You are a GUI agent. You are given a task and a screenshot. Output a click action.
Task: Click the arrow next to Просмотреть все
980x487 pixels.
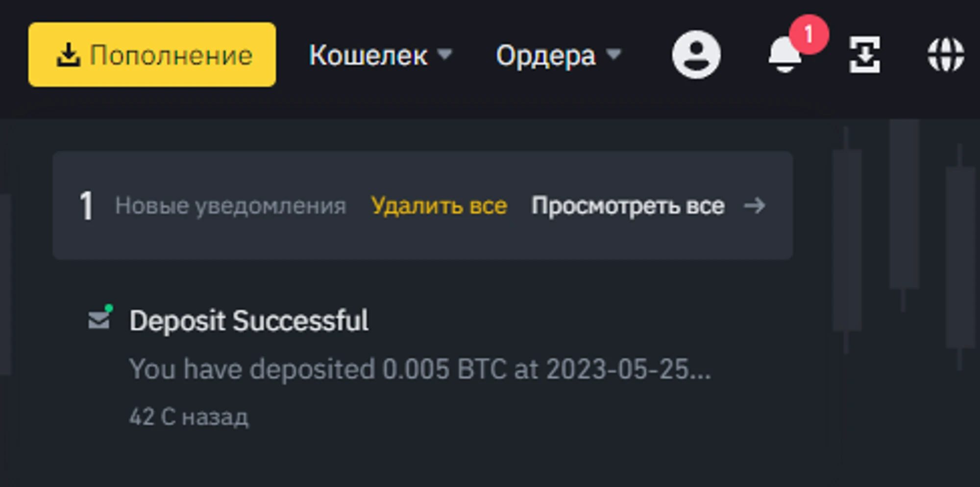click(754, 206)
